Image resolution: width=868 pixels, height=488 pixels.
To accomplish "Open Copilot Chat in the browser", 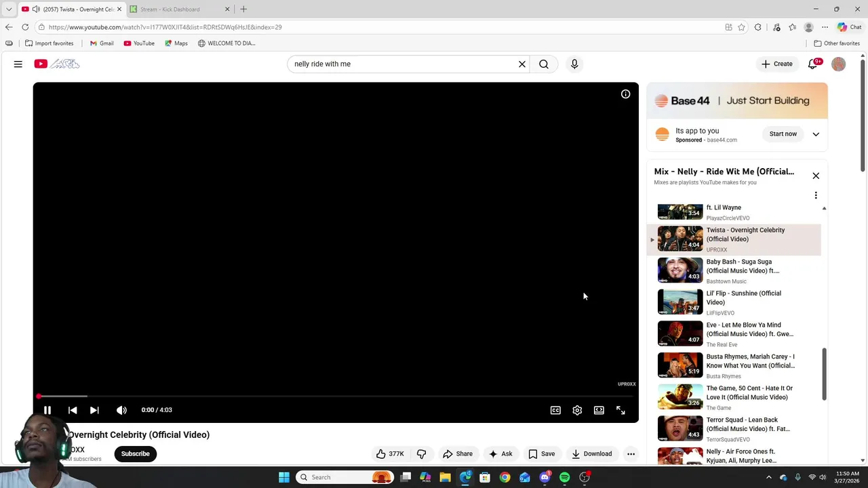I will [849, 27].
